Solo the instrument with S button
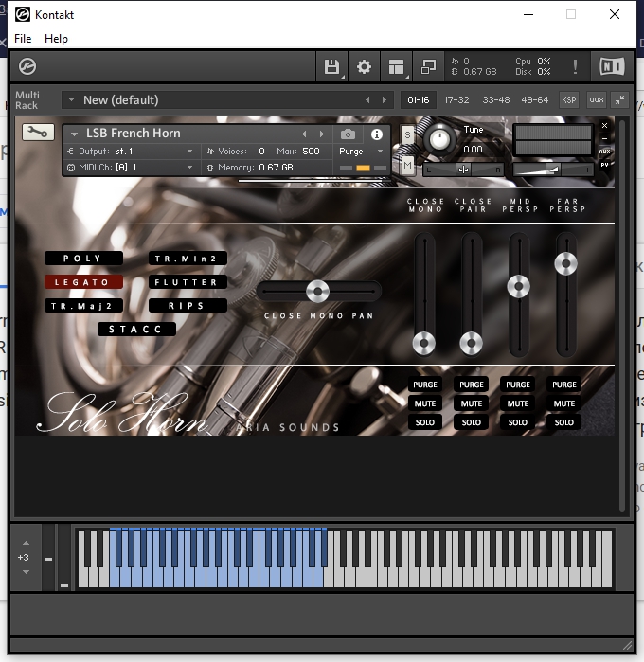This screenshot has height=662, width=644. 407,135
